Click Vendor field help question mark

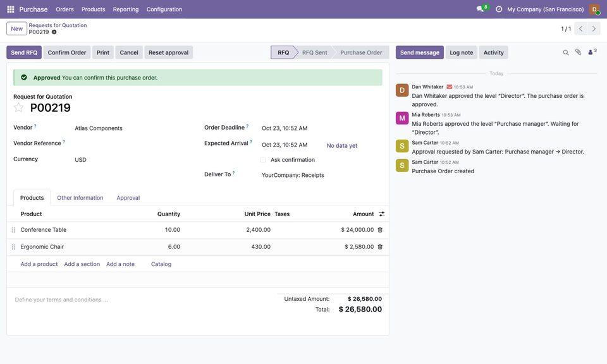pyautogui.click(x=35, y=126)
